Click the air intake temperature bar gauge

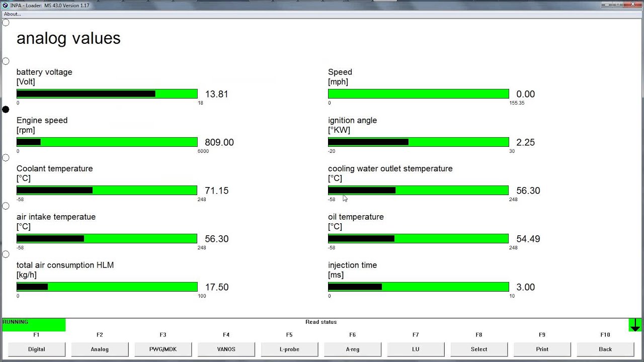click(107, 239)
